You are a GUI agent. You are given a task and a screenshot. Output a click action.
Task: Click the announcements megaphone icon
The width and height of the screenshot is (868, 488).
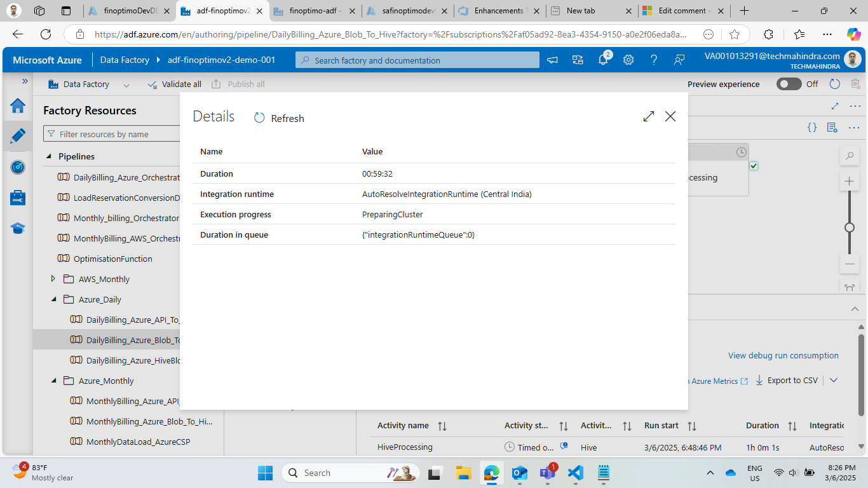click(552, 60)
